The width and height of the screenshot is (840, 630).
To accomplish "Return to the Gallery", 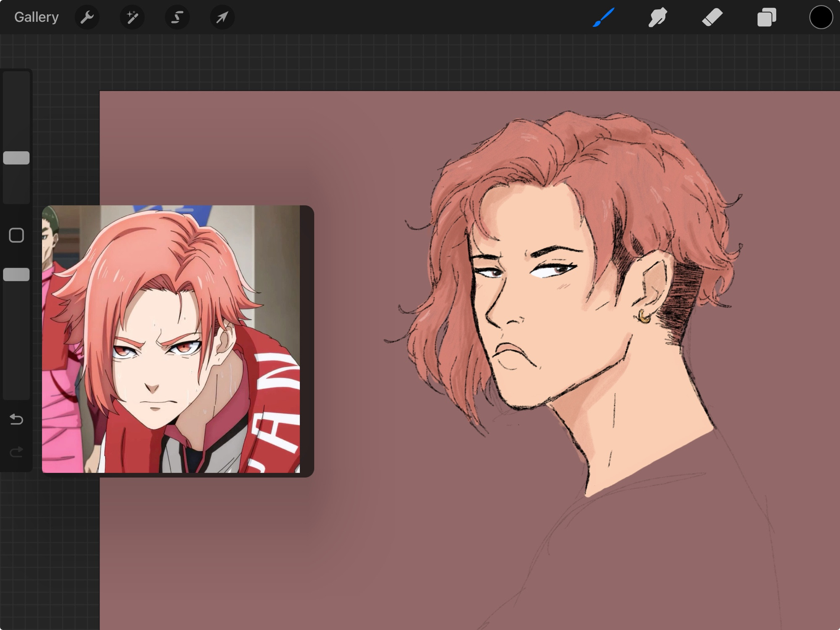I will click(36, 17).
